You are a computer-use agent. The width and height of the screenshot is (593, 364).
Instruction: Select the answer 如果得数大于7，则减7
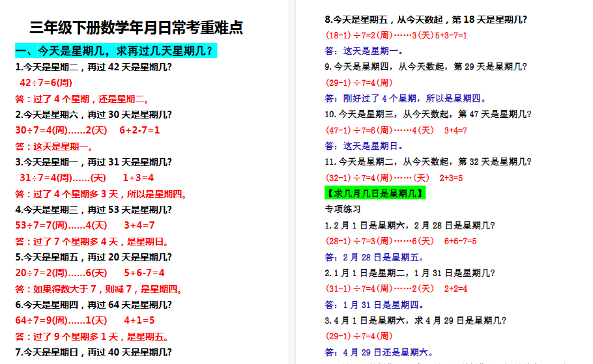(x=99, y=289)
